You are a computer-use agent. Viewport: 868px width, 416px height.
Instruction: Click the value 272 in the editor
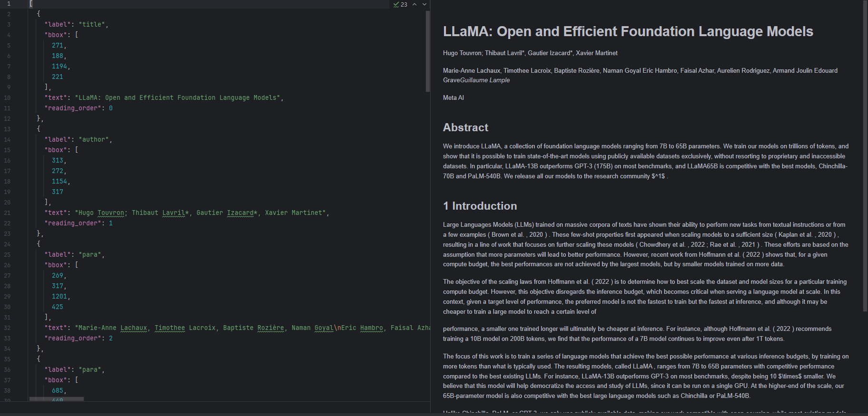click(58, 171)
